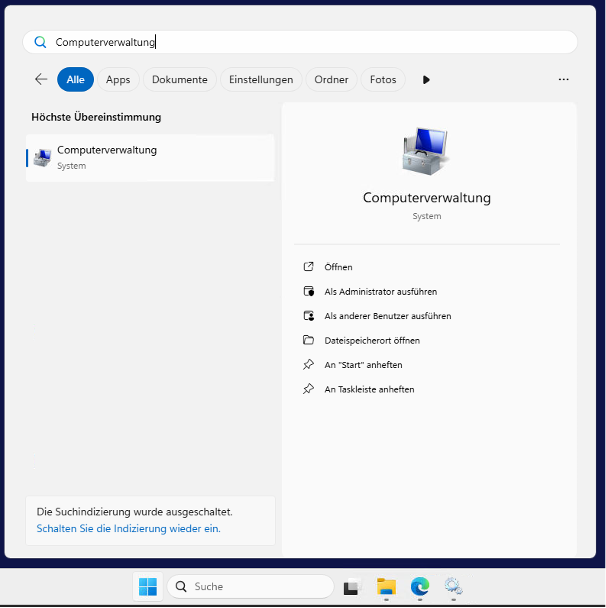The height and width of the screenshot is (608, 606).
Task: Click the Suchindizierung wurde ausgeschaltet notice text
Action: pyautogui.click(x=135, y=512)
